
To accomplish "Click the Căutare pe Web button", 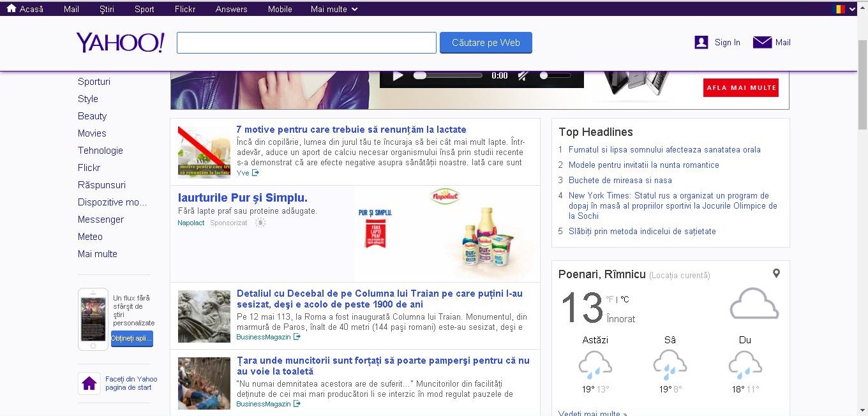I will 486,43.
